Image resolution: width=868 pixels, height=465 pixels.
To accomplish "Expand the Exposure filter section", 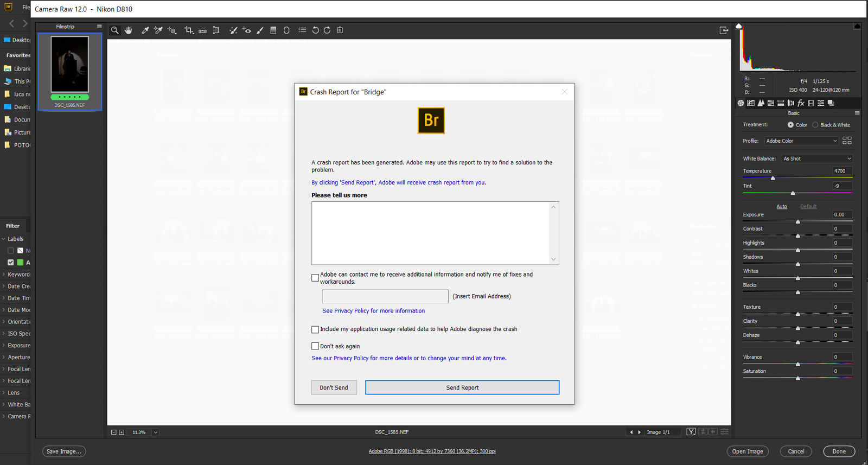I will [x=3, y=346].
